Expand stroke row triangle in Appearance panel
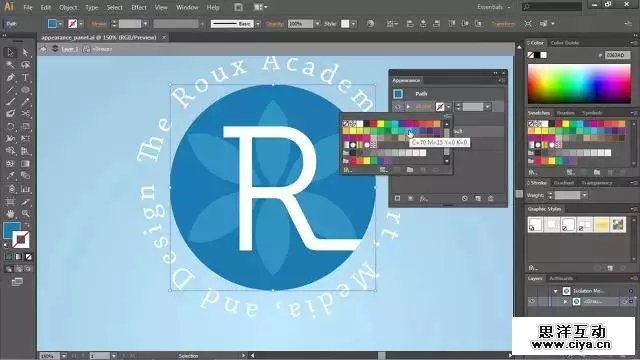 click(x=408, y=107)
